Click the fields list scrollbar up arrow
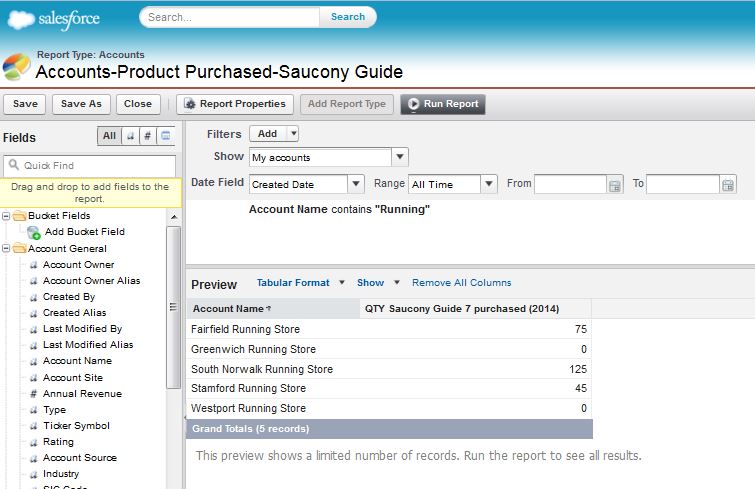755x489 pixels. click(174, 217)
